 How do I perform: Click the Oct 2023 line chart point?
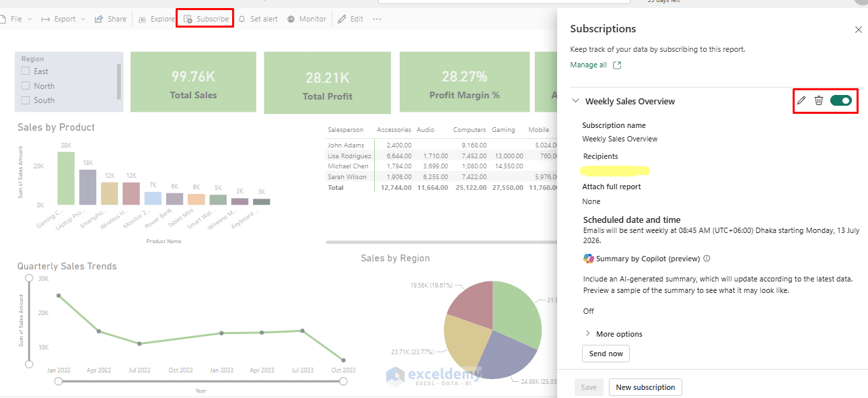tap(343, 360)
